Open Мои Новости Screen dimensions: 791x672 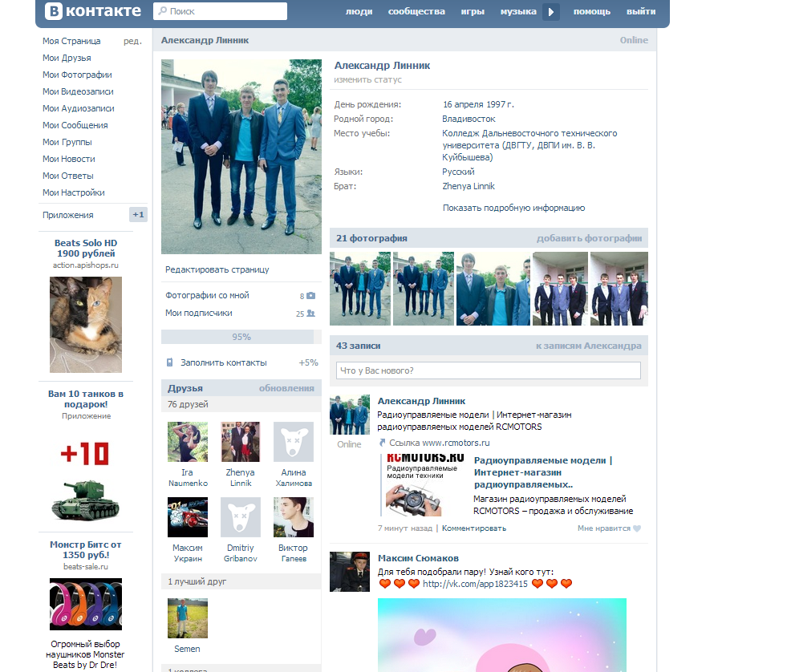tap(69, 159)
